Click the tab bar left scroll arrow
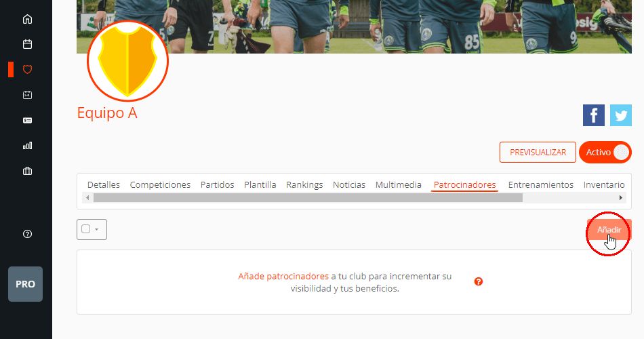 click(87, 198)
